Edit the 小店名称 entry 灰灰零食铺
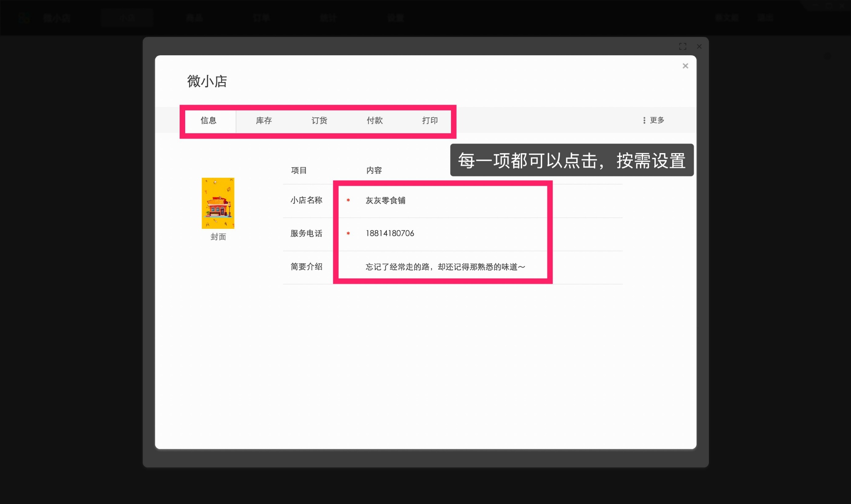 tap(385, 200)
